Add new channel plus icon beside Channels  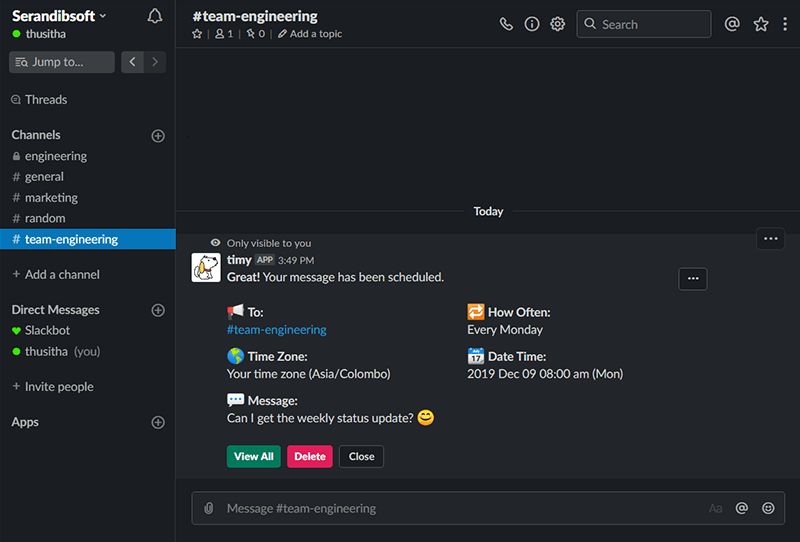point(158,136)
